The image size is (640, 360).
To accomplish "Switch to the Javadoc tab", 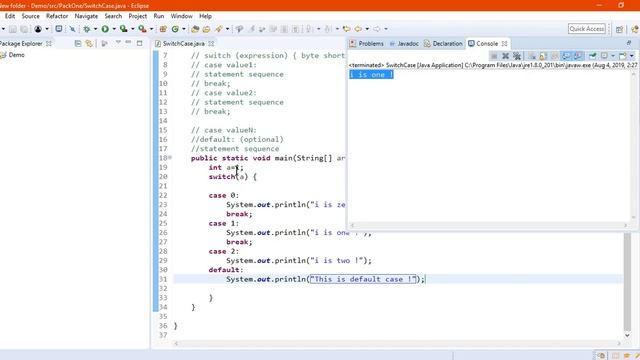I will [404, 43].
